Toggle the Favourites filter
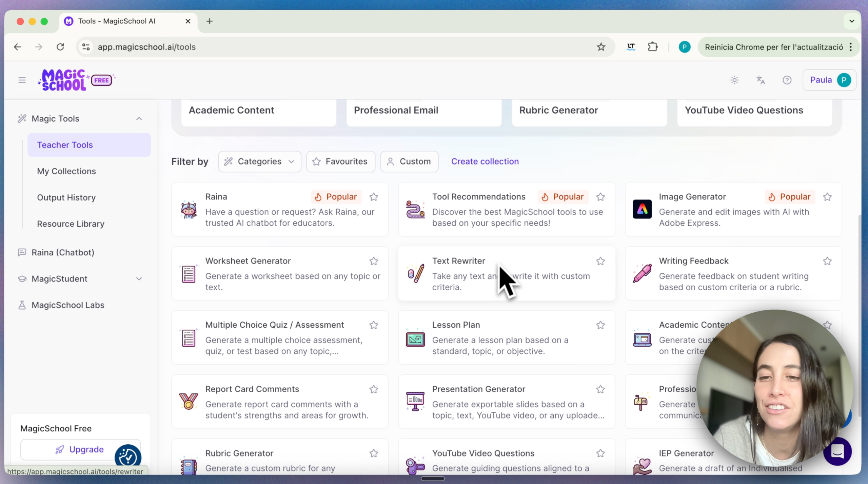The width and height of the screenshot is (868, 484). tap(340, 161)
